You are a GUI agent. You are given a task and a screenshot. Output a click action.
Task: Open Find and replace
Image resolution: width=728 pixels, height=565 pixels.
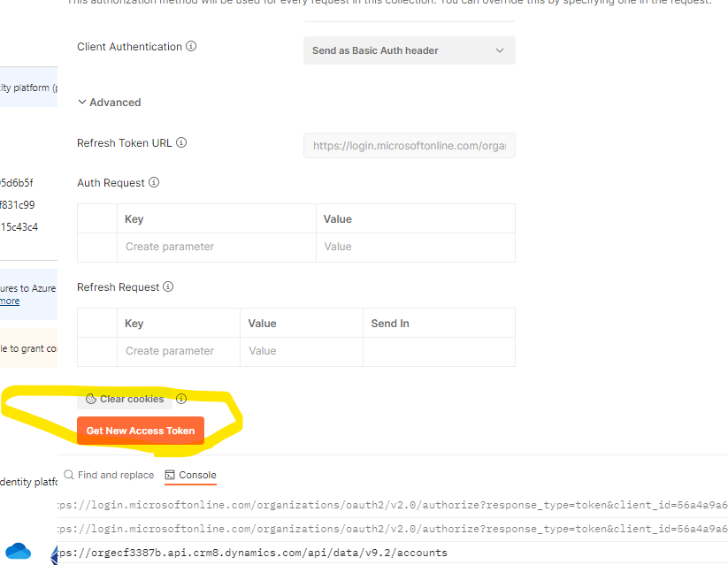(109, 475)
